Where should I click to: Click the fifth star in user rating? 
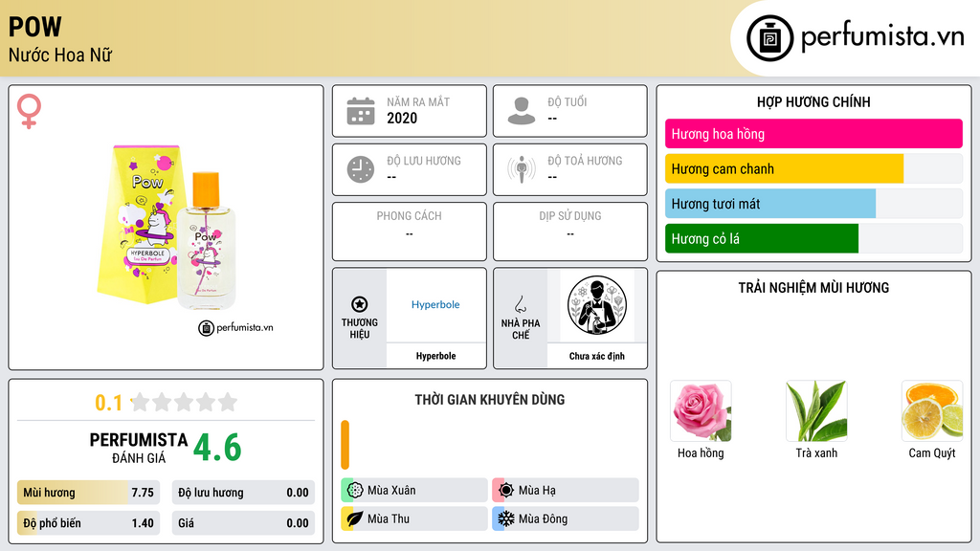(228, 402)
